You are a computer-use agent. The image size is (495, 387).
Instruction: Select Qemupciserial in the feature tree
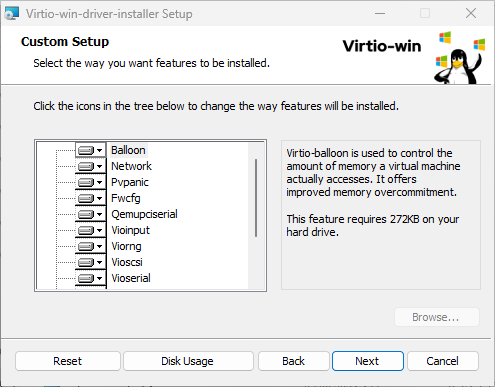pyautogui.click(x=144, y=214)
